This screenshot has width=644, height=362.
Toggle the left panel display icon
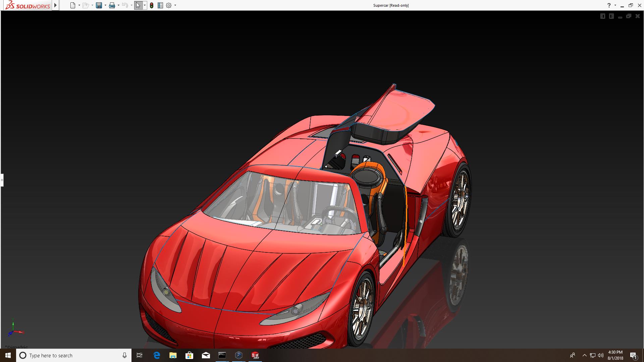pos(602,16)
